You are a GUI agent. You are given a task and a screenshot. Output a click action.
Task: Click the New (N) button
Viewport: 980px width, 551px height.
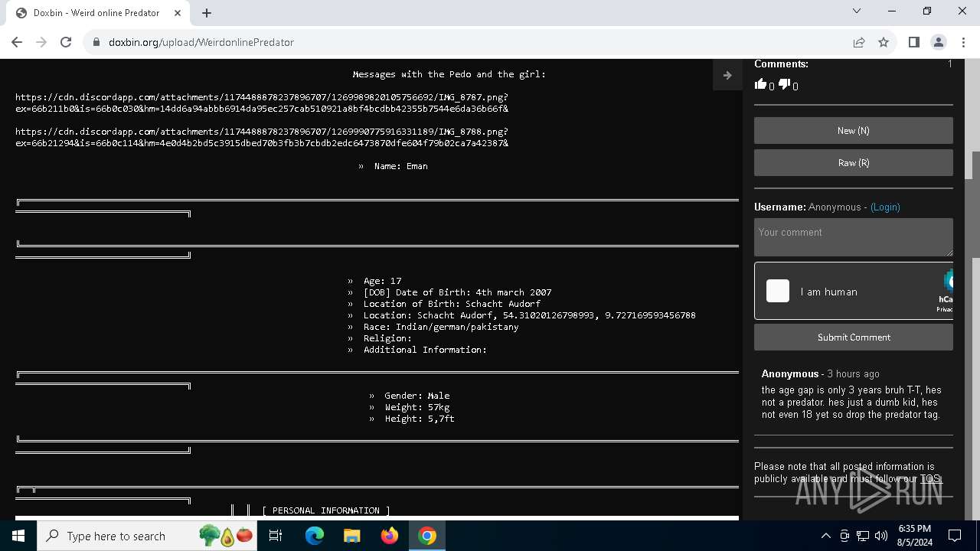click(x=854, y=131)
